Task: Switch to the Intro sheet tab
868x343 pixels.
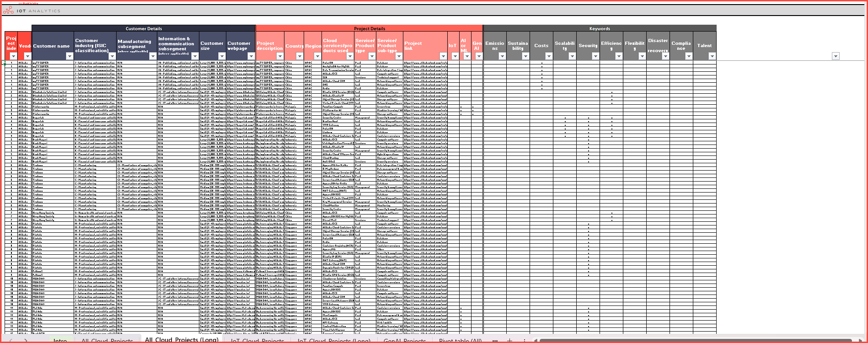Action: click(x=60, y=340)
